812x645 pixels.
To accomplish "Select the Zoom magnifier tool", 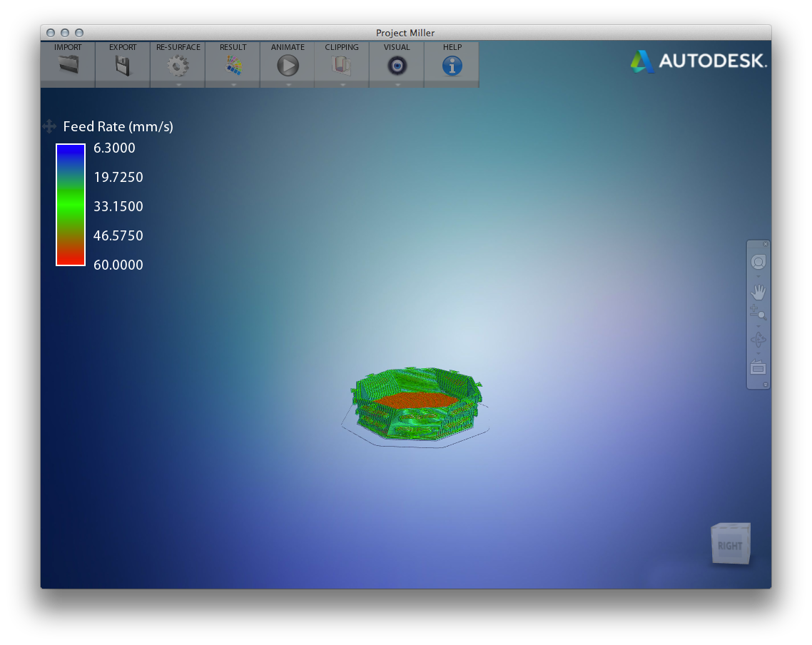I will [758, 312].
